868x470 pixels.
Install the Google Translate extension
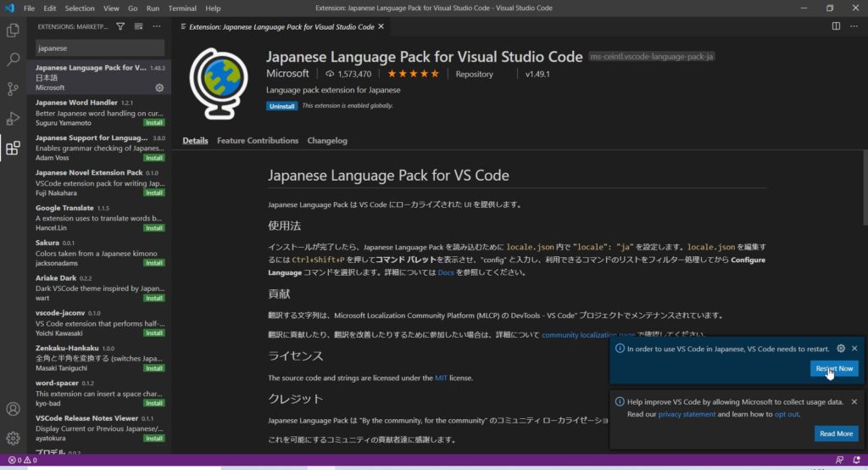click(x=154, y=228)
